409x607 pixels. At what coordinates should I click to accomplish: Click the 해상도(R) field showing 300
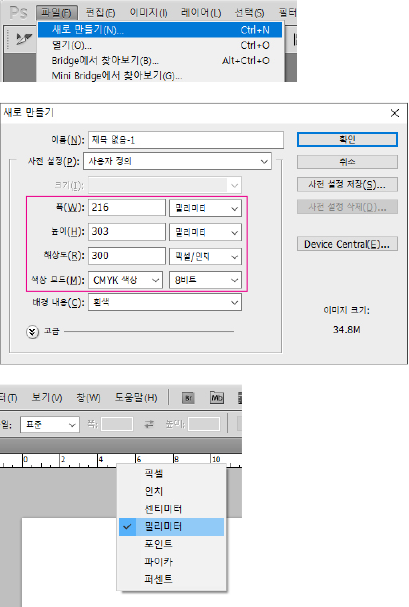[x=127, y=256]
